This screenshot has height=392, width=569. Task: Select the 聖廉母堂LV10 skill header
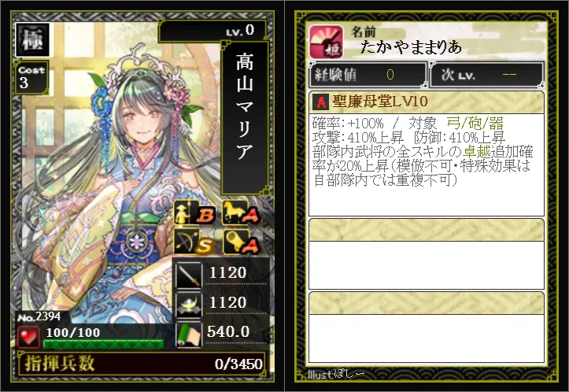coord(427,102)
